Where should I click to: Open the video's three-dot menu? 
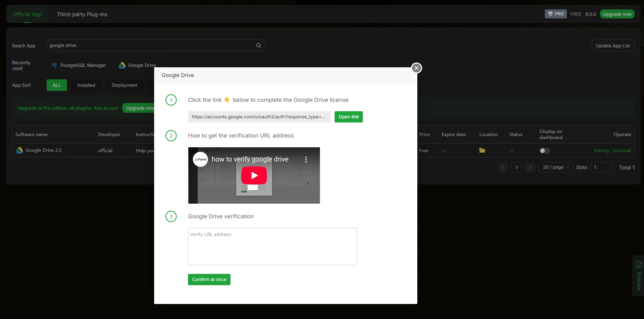tap(306, 160)
